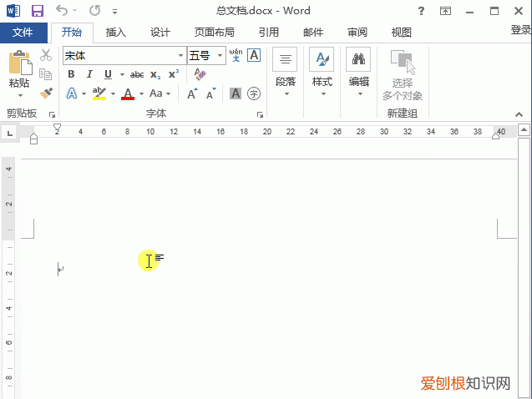Click the vertical scrollbar track

(x=524, y=268)
